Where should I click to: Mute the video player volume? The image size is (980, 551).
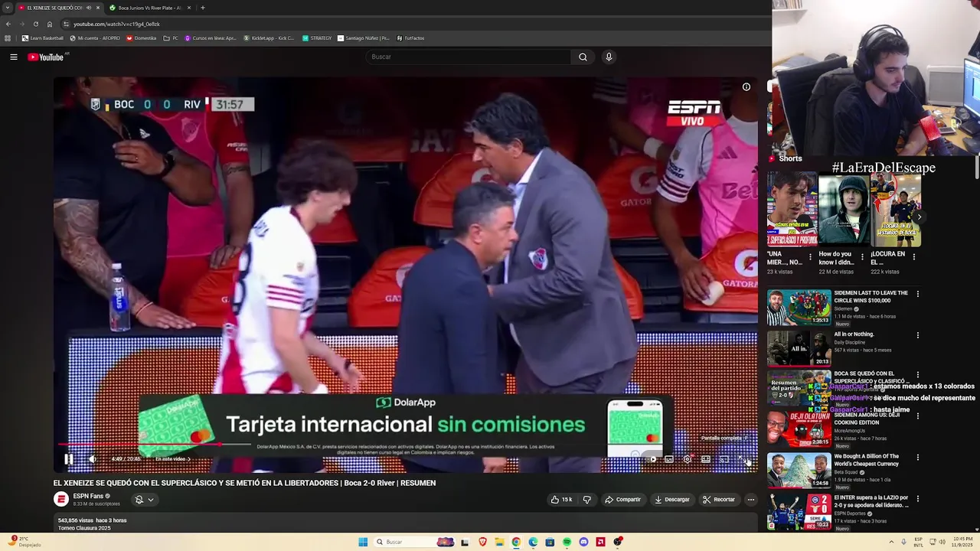coord(93,459)
